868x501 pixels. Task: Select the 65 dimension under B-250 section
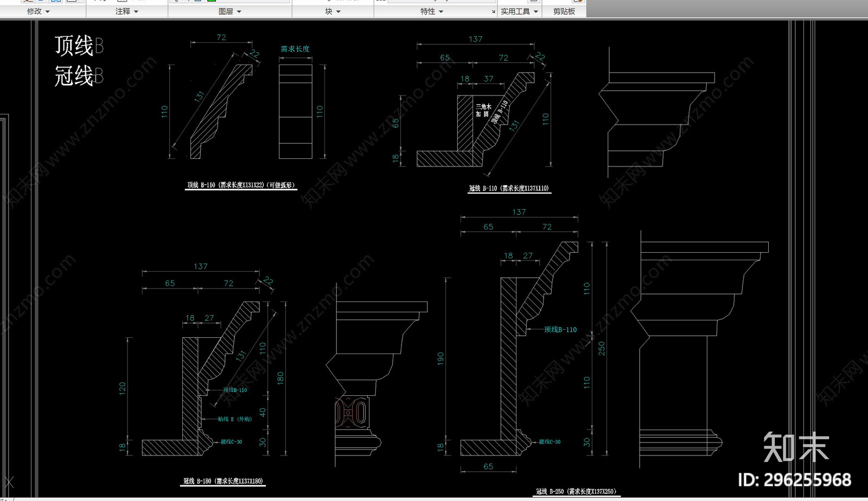click(x=488, y=466)
